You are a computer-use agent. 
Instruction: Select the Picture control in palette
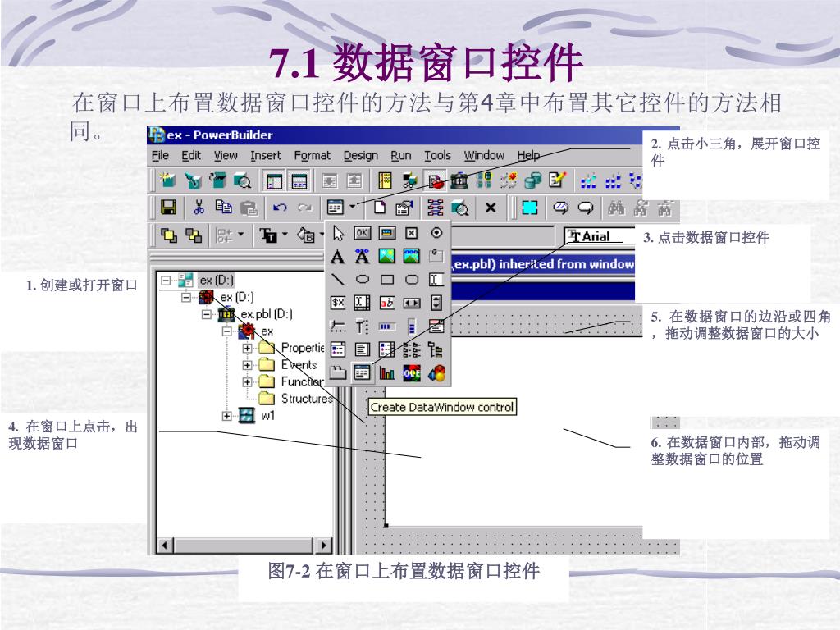point(387,256)
